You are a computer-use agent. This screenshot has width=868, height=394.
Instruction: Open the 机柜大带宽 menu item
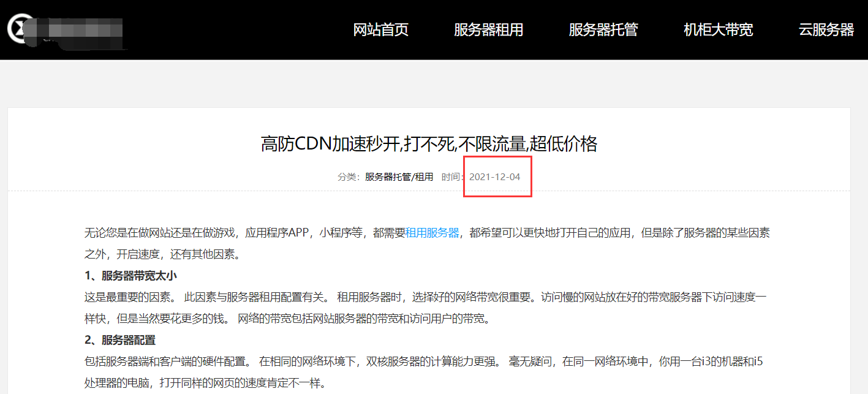pos(718,29)
